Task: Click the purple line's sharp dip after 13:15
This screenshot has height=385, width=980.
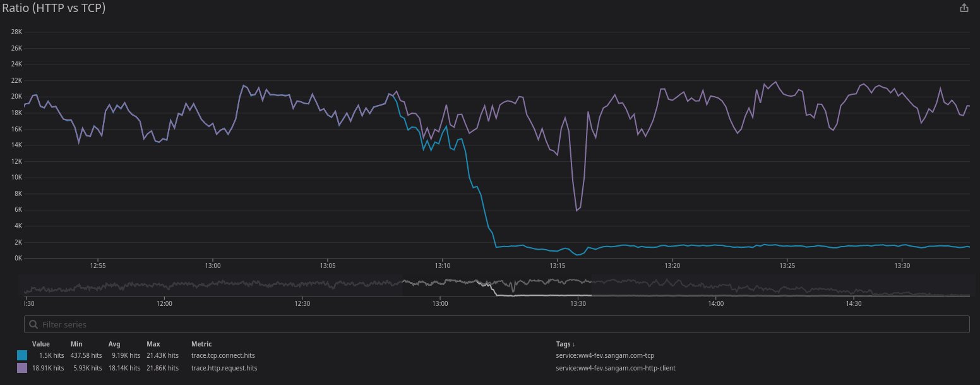Action: (577, 210)
